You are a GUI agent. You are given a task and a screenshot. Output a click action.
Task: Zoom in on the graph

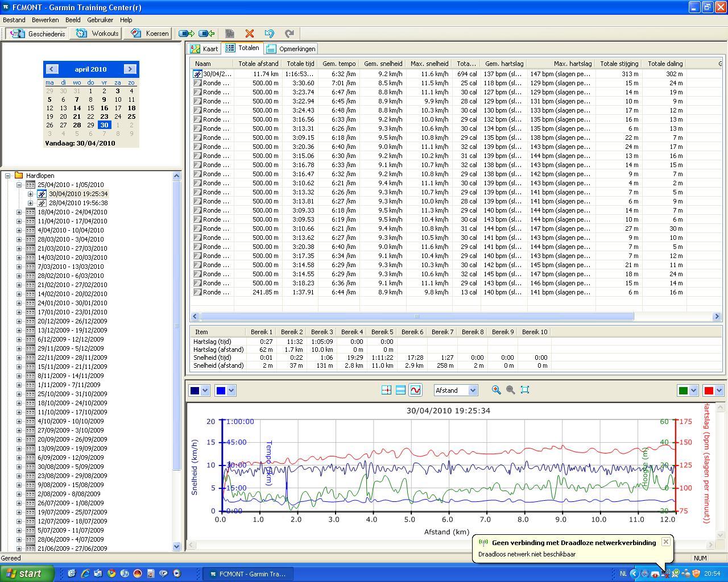coord(497,390)
